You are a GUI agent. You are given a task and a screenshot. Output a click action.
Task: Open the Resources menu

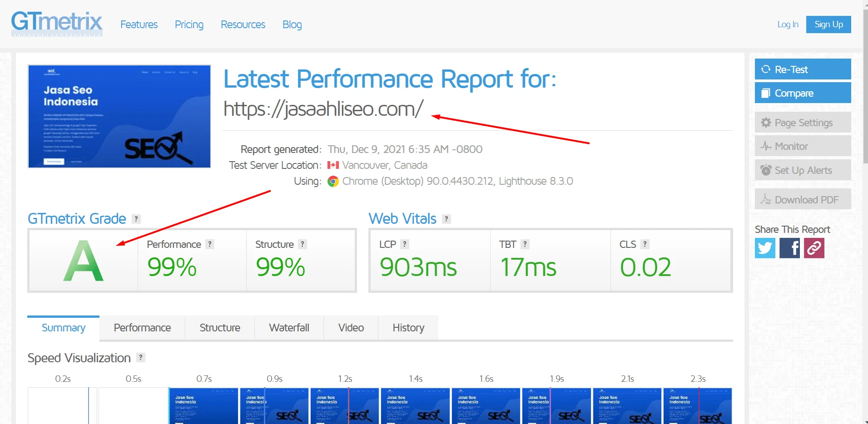tap(243, 25)
